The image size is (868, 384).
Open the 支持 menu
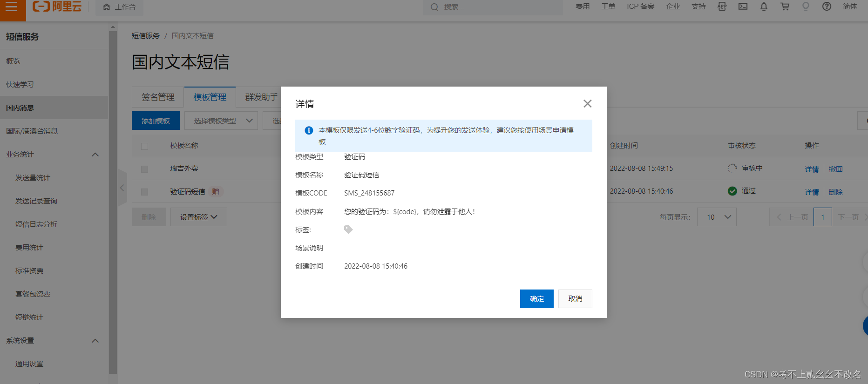click(698, 7)
